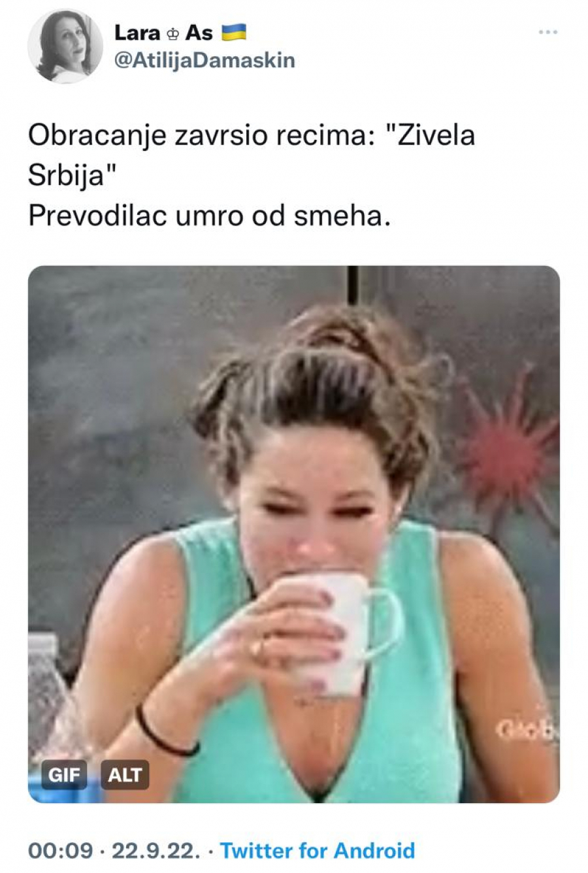The image size is (588, 873).
Task: Play the GIF of woman drinking coffee
Action: coord(294,534)
